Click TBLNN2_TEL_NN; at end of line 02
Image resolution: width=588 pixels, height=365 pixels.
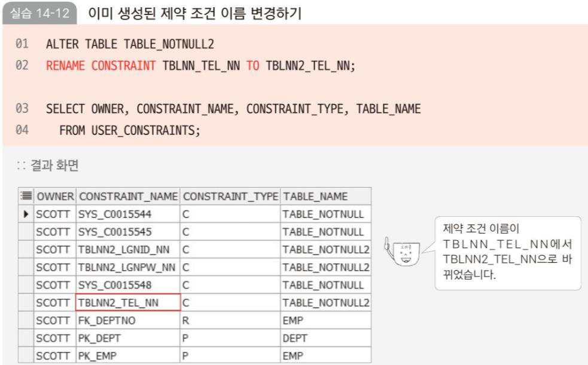(x=310, y=66)
